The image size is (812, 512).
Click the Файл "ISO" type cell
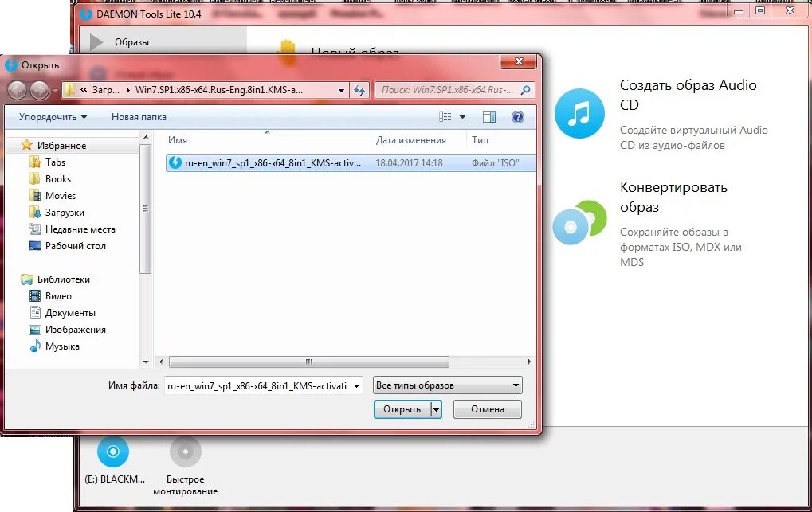click(x=495, y=163)
